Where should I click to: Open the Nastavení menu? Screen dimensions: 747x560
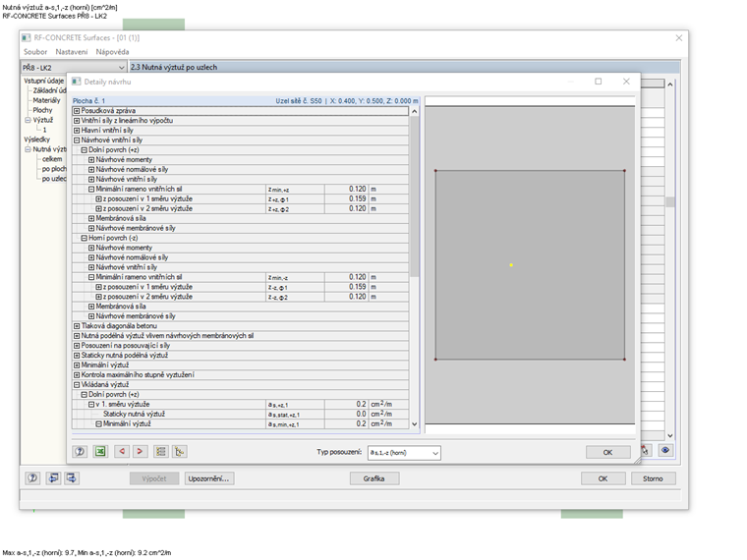coord(72,52)
